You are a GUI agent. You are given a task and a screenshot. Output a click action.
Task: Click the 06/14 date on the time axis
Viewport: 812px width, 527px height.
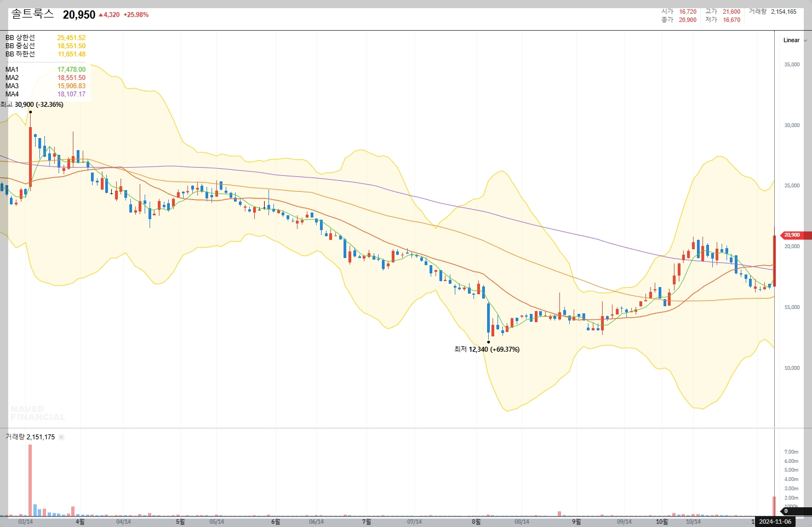pyautogui.click(x=316, y=522)
